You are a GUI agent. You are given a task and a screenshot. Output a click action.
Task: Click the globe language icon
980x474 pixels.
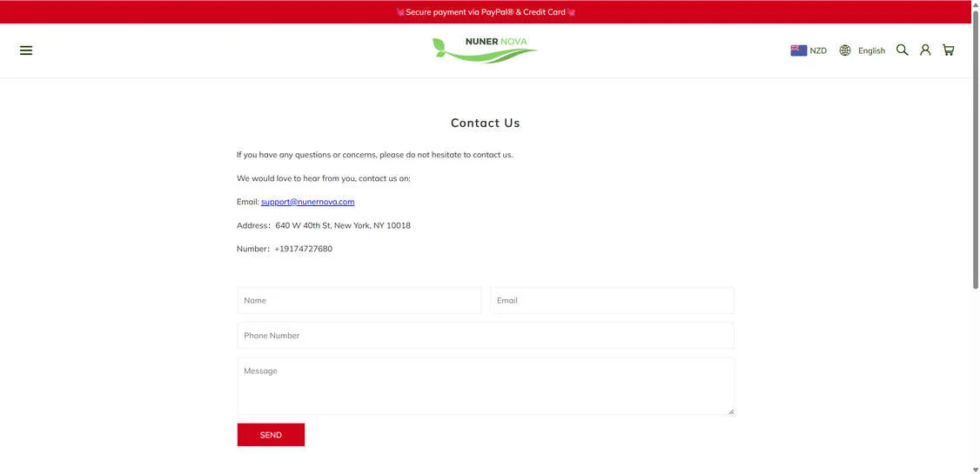tap(845, 50)
